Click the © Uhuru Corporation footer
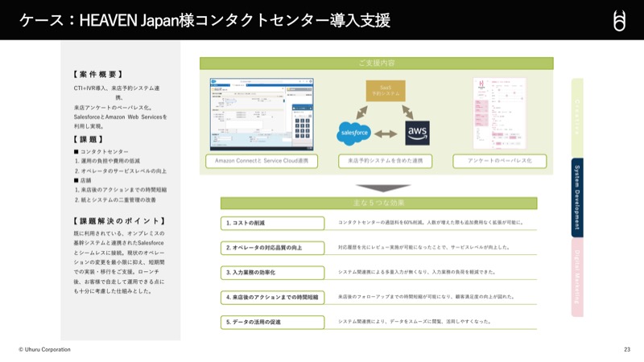 (44, 350)
